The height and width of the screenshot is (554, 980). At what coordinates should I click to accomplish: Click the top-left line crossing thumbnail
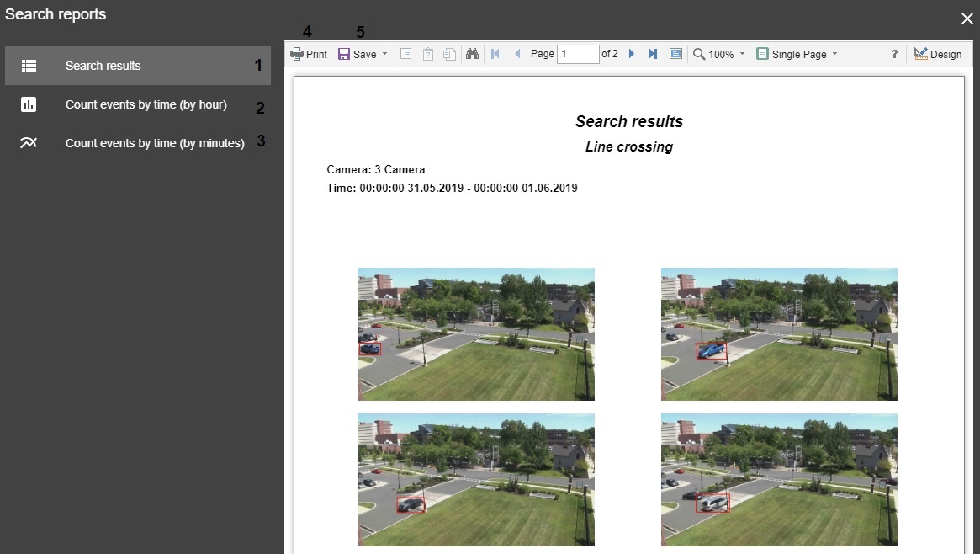pyautogui.click(x=476, y=333)
